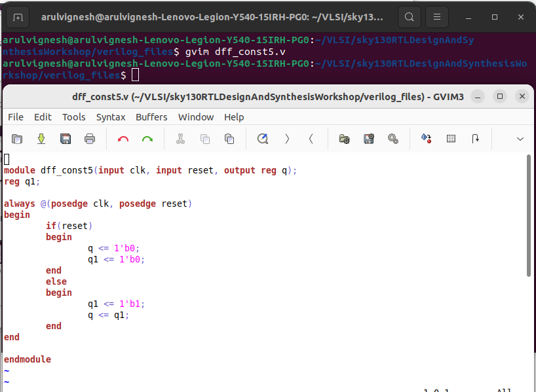Open the terminal's tab dropdown button
Viewport: 536px width, 392px height.
click(16, 17)
